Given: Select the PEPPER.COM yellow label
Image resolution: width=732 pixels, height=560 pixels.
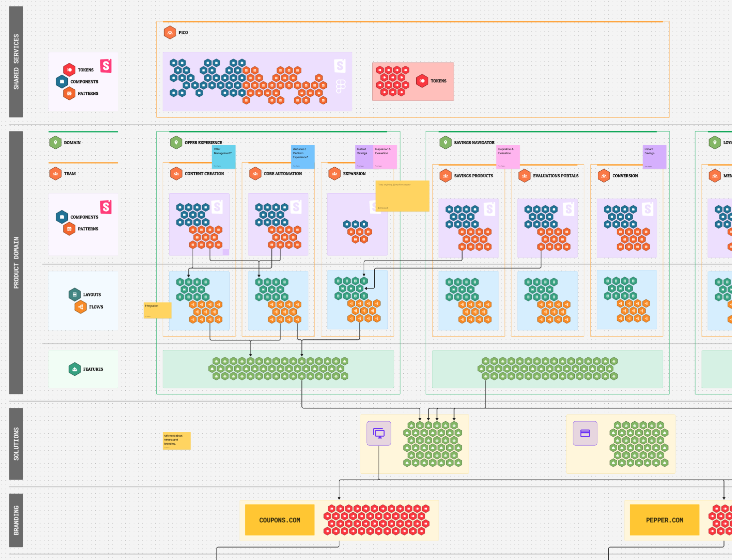Looking at the screenshot, I should coord(664,520).
